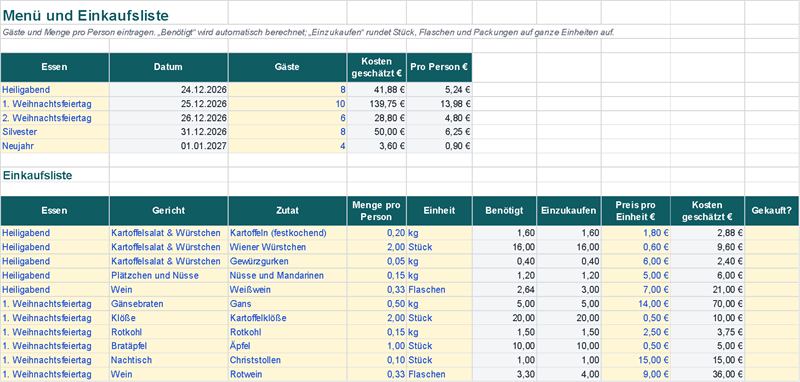This screenshot has height=382, width=800.
Task: Select the 'Nüsse und Mandarinen' cell
Action: click(288, 276)
